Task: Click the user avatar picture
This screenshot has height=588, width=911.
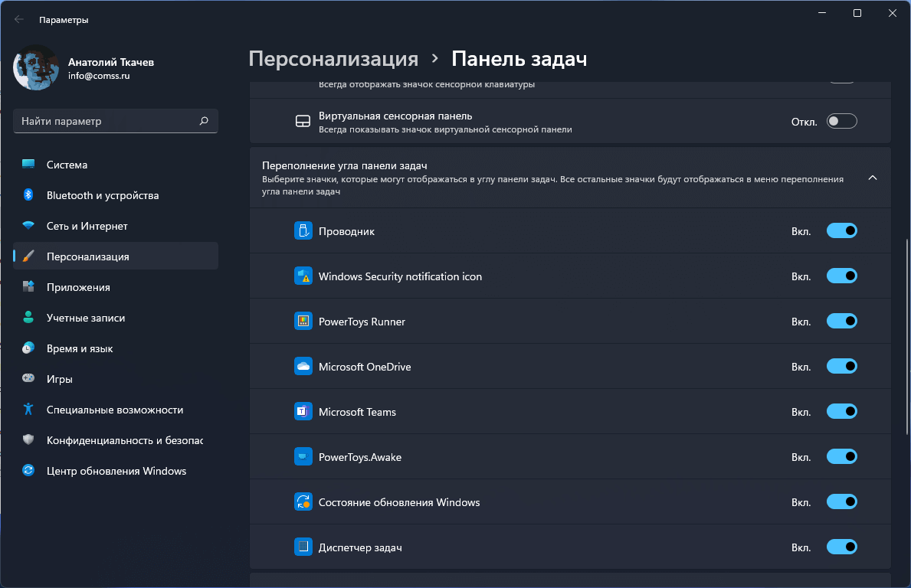Action: (36, 68)
